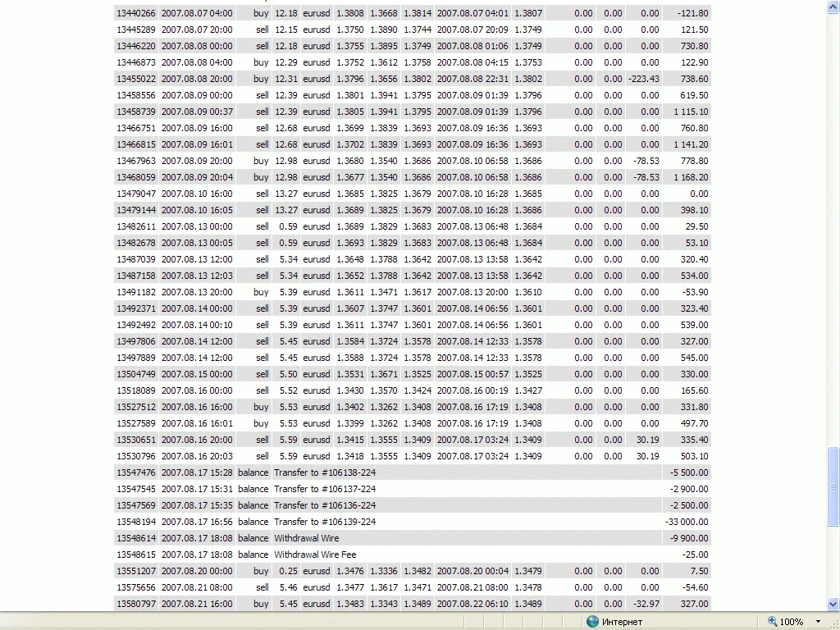Select ticket number 13492371
The image size is (840, 630).
pyautogui.click(x=136, y=308)
